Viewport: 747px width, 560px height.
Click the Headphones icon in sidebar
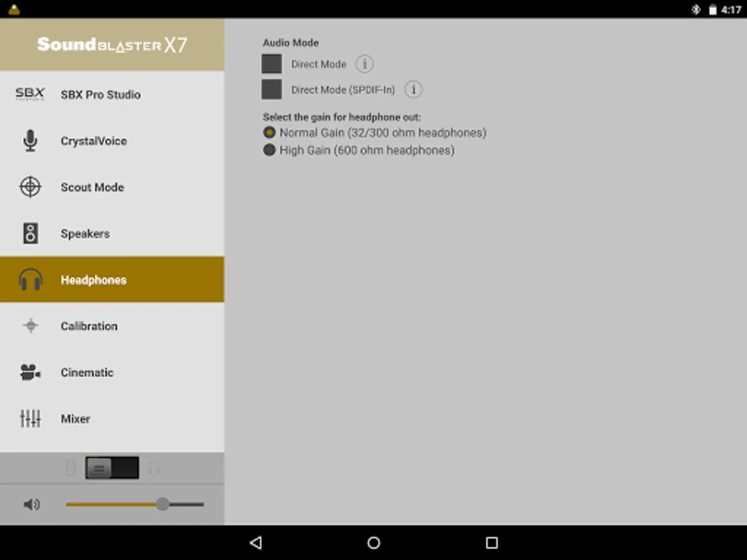click(x=30, y=280)
